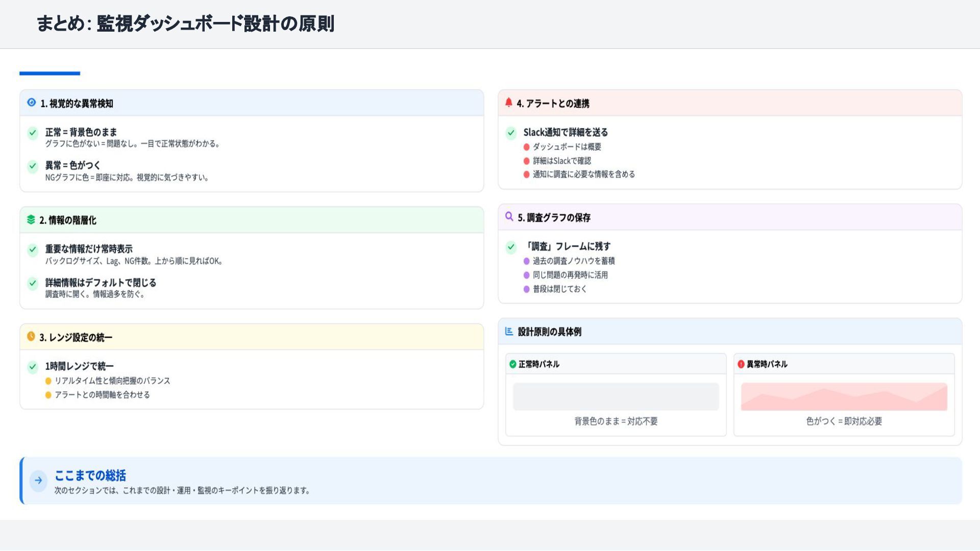Screen dimensions: 980x551
Task: Click the purple magnifier icon for 調査グラフの保存
Action: click(x=509, y=217)
